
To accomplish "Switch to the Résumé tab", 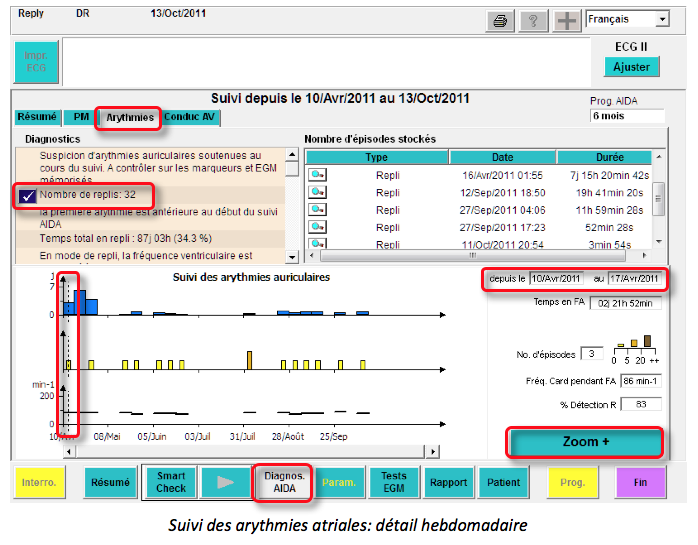I will 37,117.
